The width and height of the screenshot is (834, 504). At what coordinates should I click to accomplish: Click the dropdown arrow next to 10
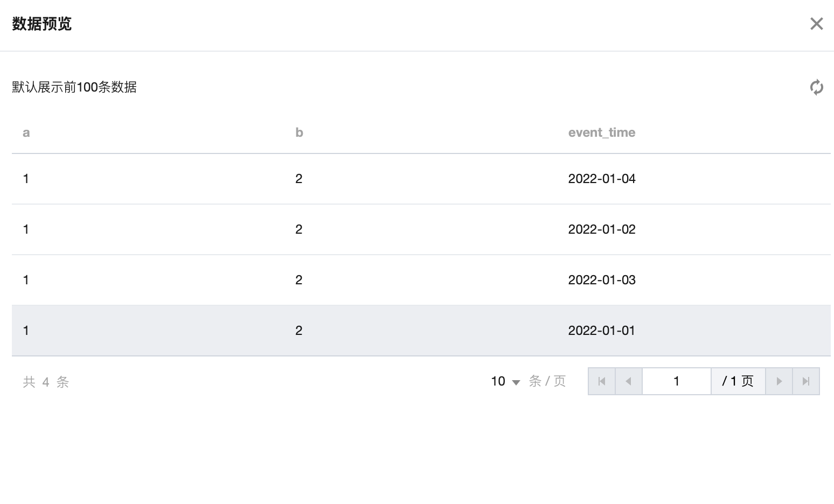[516, 382]
